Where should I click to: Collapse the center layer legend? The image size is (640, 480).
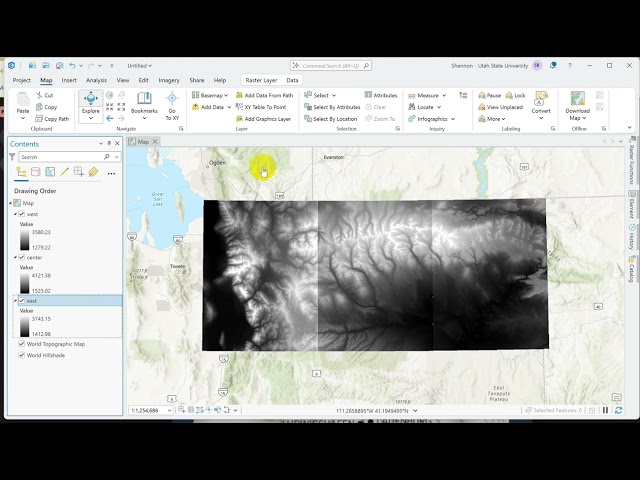click(16, 258)
